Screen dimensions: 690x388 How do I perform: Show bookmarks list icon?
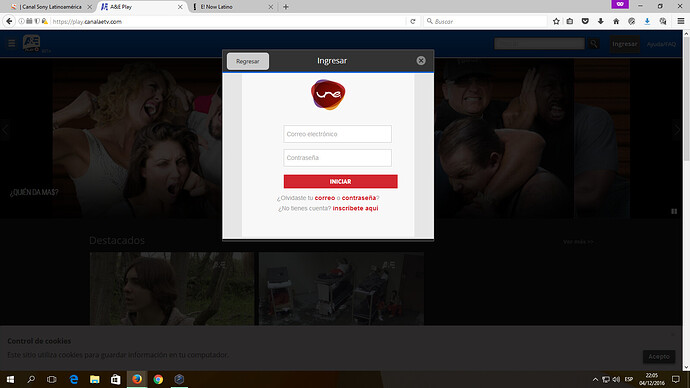point(570,21)
